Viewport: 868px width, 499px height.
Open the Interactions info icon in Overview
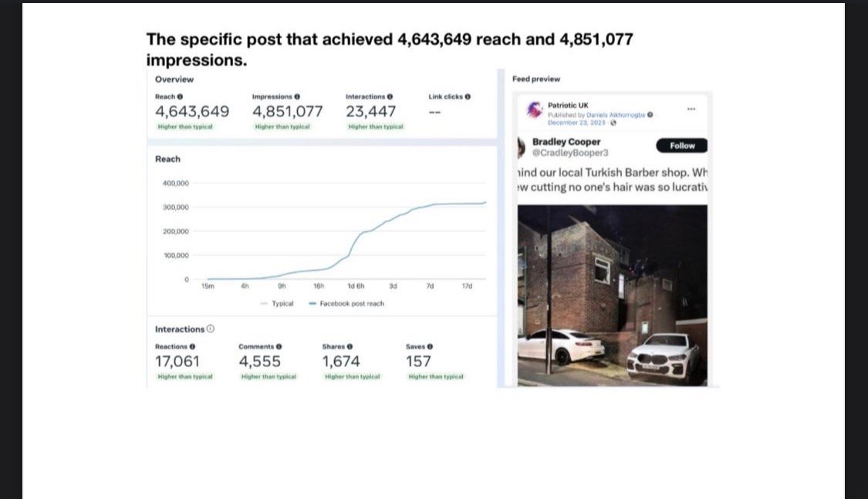[390, 97]
